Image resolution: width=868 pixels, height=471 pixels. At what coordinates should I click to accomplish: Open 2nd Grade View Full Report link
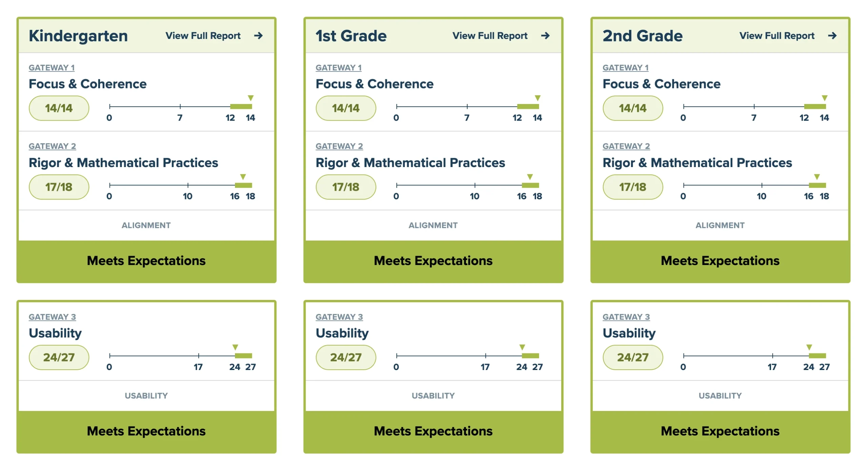(776, 36)
